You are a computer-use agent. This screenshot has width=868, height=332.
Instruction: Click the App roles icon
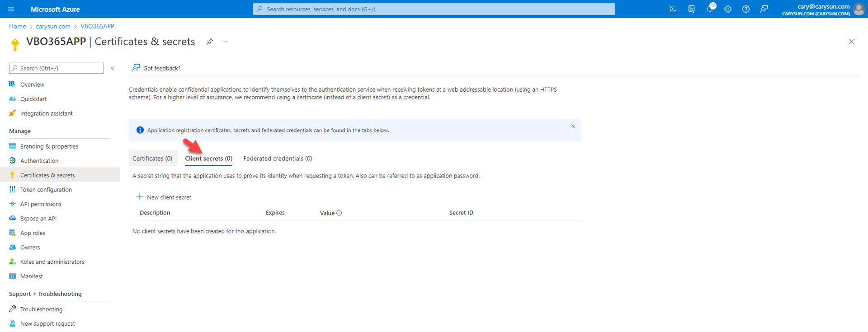12,233
